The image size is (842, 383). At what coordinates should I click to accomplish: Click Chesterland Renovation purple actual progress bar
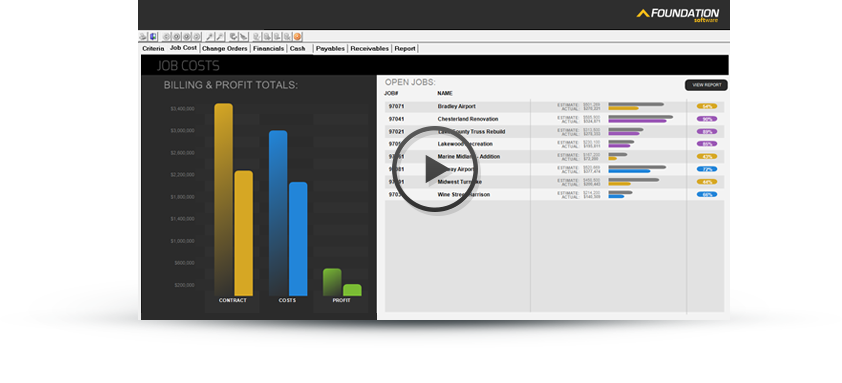(637, 121)
